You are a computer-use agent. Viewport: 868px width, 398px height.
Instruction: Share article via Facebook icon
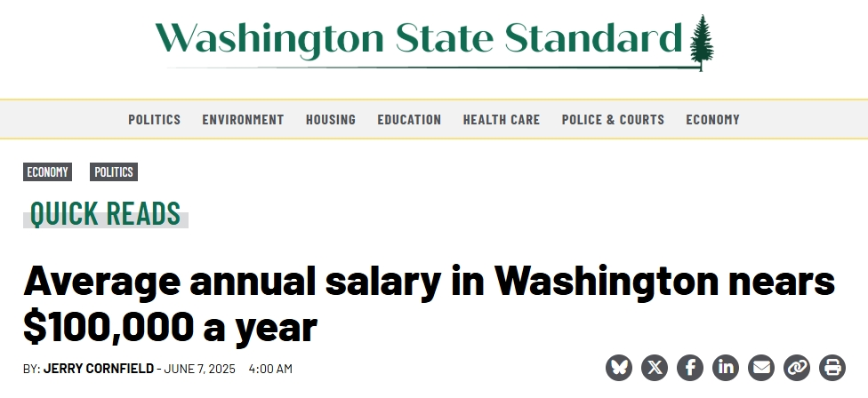click(690, 368)
